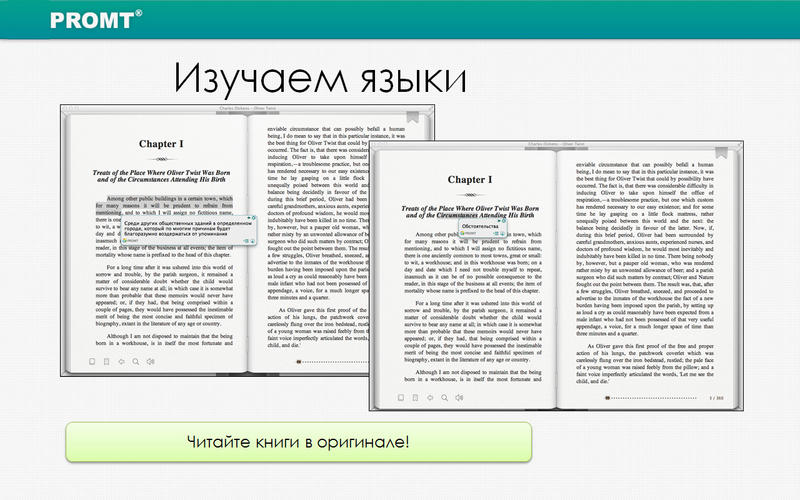The image size is (800, 500).
Task: Click the reading progress slider in back reader
Action: pos(332,362)
